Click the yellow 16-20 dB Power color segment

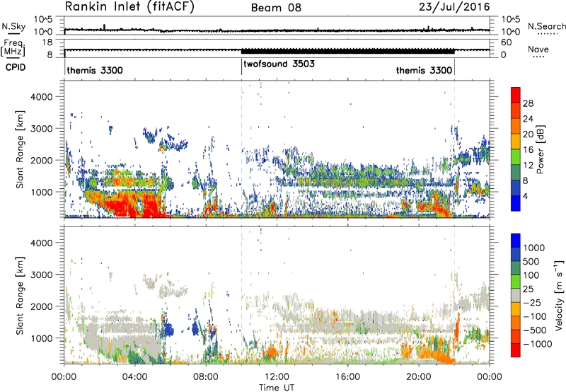coord(516,142)
